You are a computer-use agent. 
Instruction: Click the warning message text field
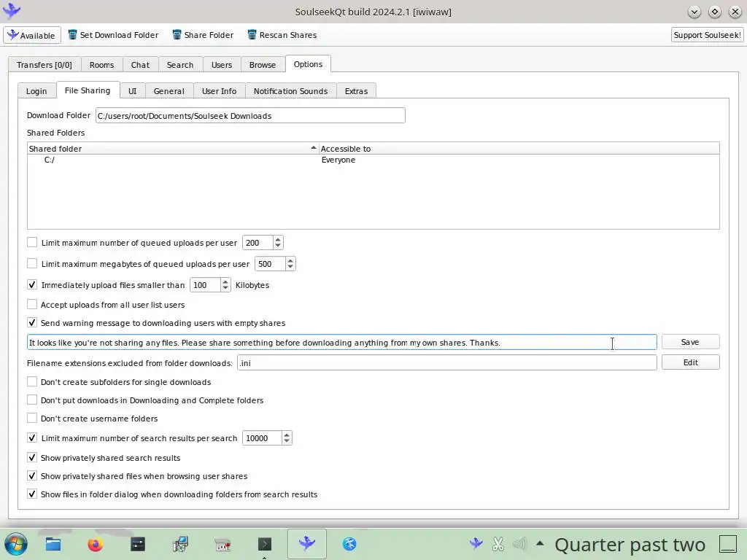tap(341, 343)
